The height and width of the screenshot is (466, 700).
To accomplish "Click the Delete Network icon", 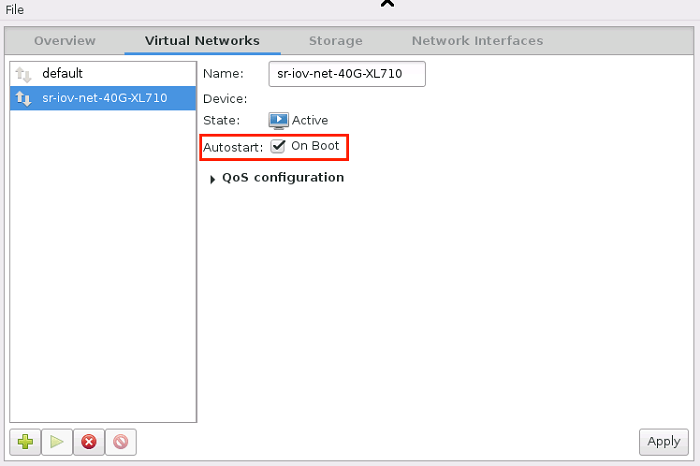I will pos(121,441).
